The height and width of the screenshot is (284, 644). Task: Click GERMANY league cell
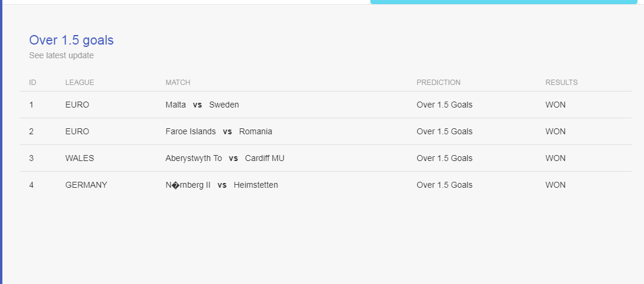pyautogui.click(x=86, y=185)
